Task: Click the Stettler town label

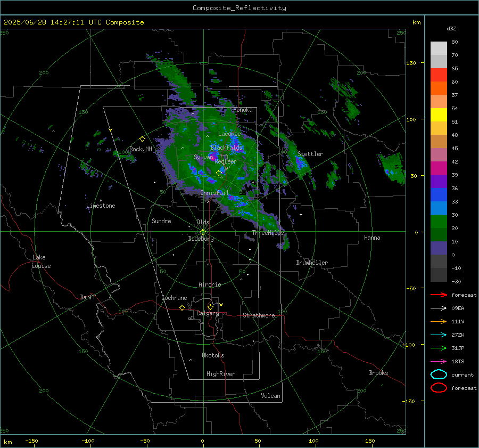Action: [x=310, y=154]
